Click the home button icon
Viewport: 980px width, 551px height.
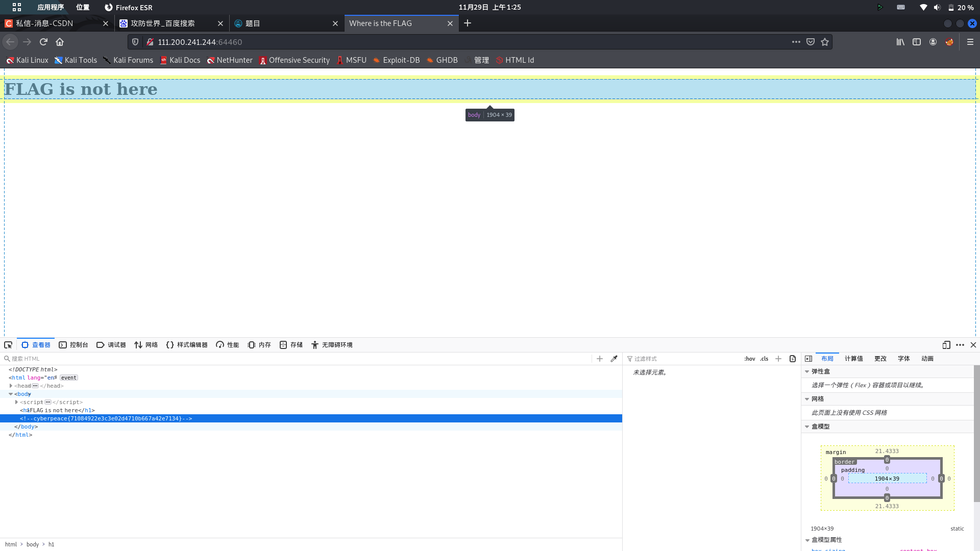[x=60, y=42]
